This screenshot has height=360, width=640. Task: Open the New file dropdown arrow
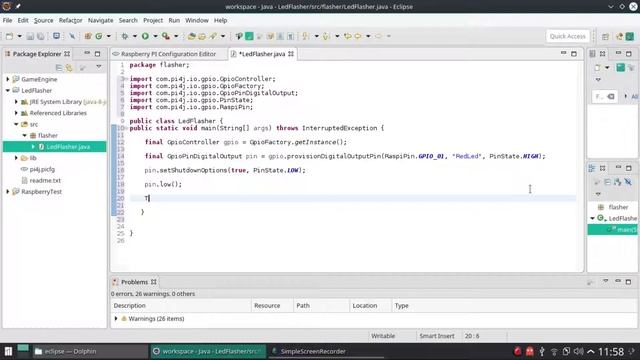[19, 36]
